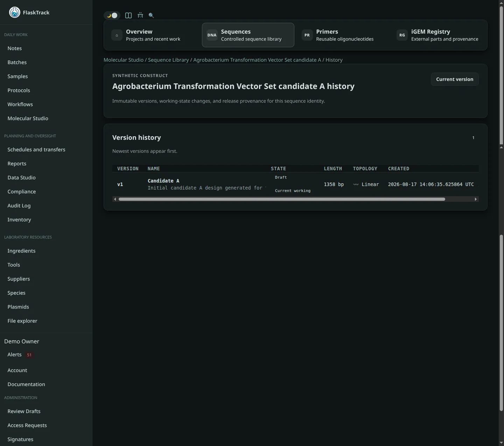This screenshot has height=446, width=504.
Task: Click the RG badge icon on iGEM Registry
Action: click(x=402, y=35)
